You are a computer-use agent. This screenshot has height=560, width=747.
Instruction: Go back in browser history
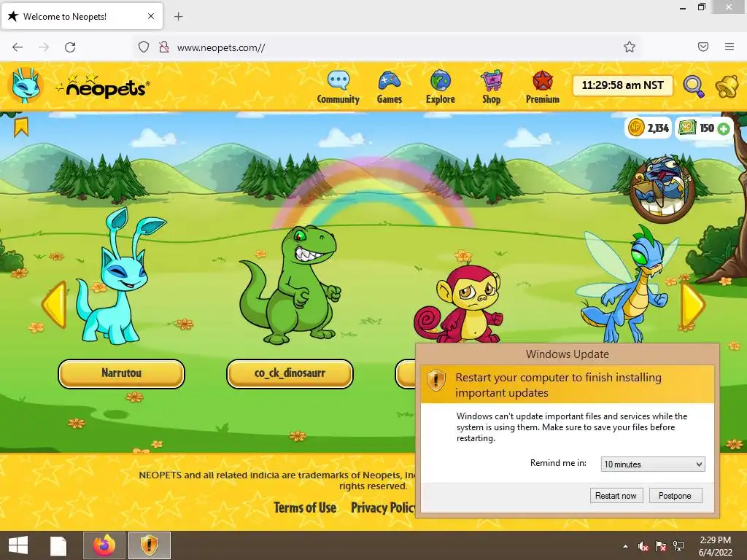tap(18, 47)
